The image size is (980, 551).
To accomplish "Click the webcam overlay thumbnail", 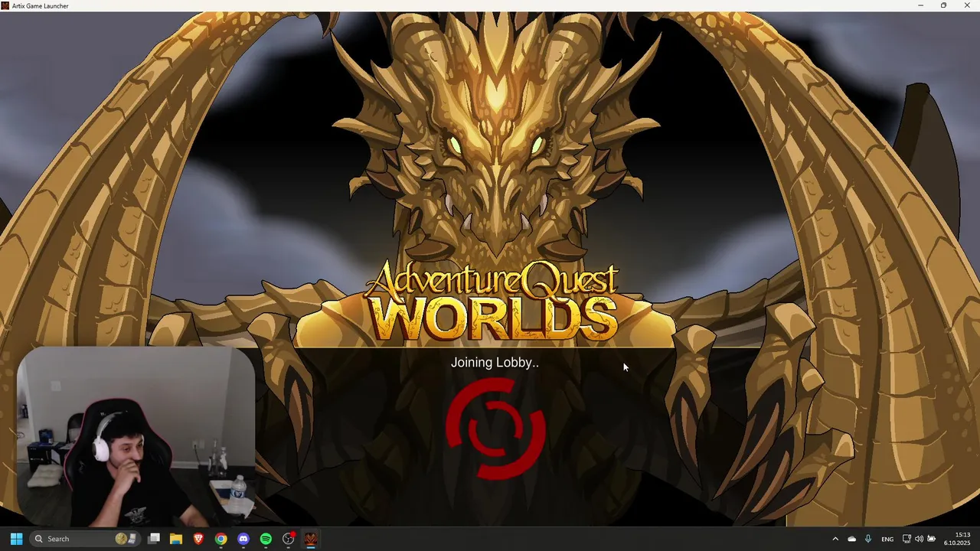I will tap(136, 436).
